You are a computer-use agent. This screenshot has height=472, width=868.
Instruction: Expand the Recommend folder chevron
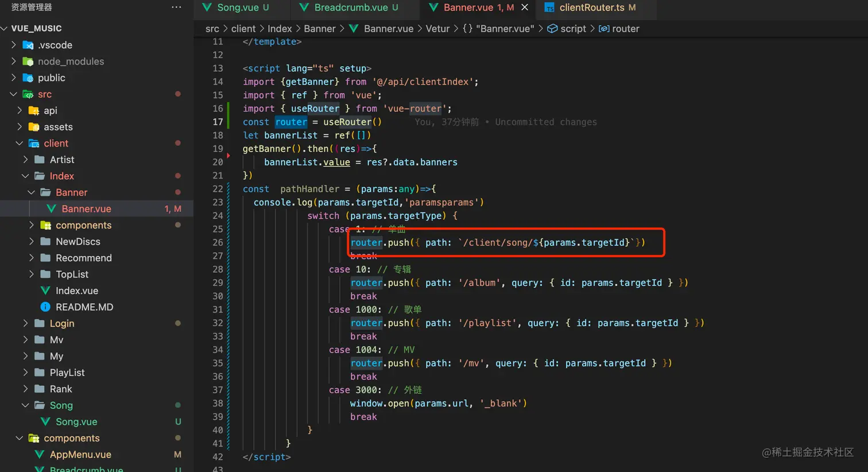(x=32, y=258)
